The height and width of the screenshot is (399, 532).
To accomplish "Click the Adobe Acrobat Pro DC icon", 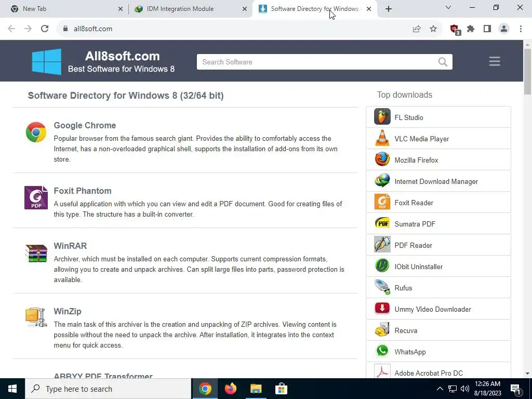I will tap(382, 372).
